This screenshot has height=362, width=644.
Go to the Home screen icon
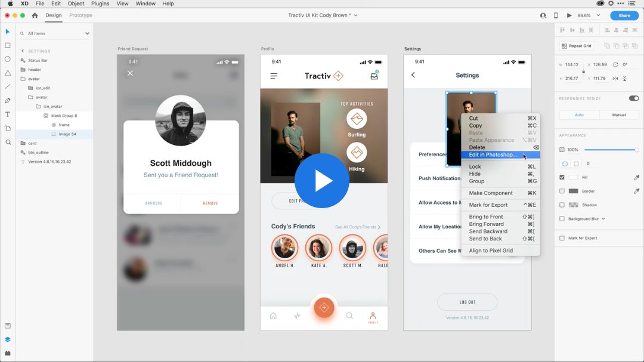pos(35,15)
